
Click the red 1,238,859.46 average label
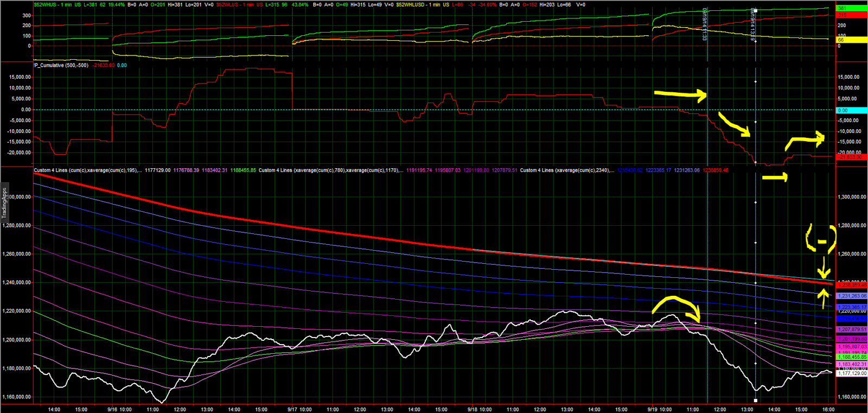coord(852,285)
